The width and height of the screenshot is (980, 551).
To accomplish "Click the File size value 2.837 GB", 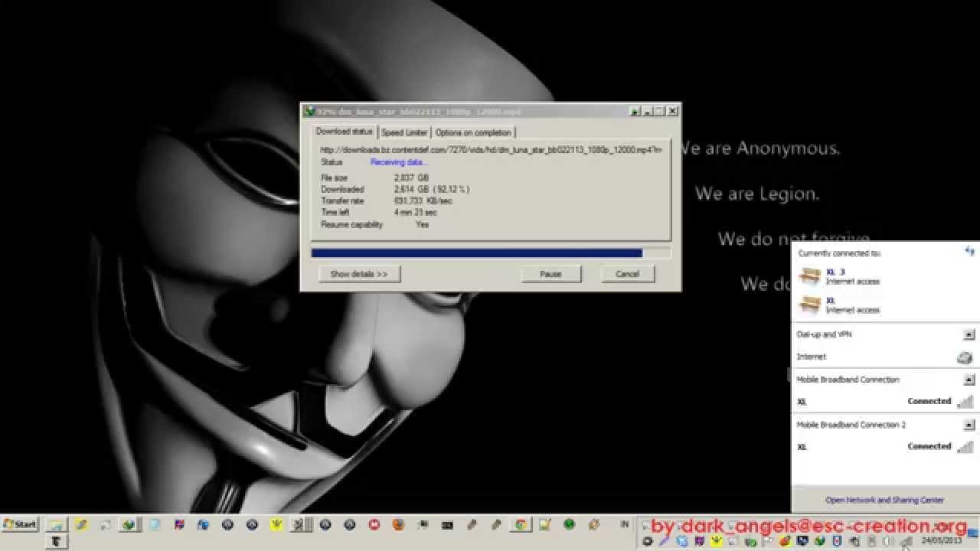I will coord(411,178).
